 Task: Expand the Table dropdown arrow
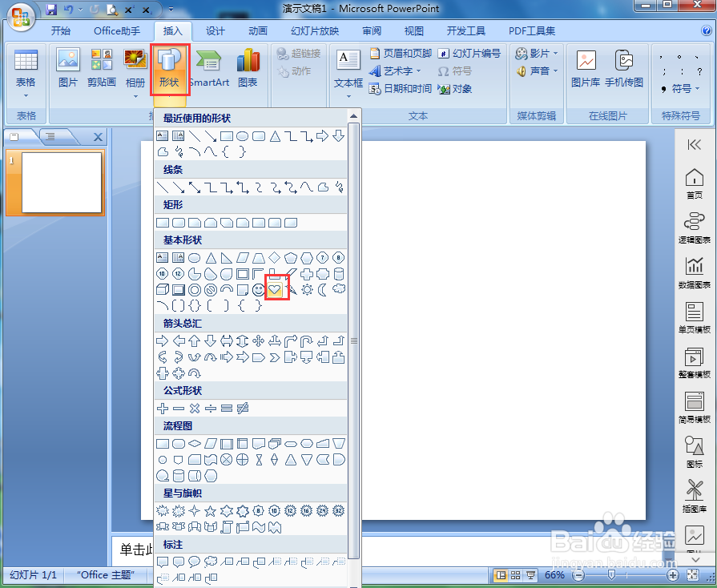26,96
